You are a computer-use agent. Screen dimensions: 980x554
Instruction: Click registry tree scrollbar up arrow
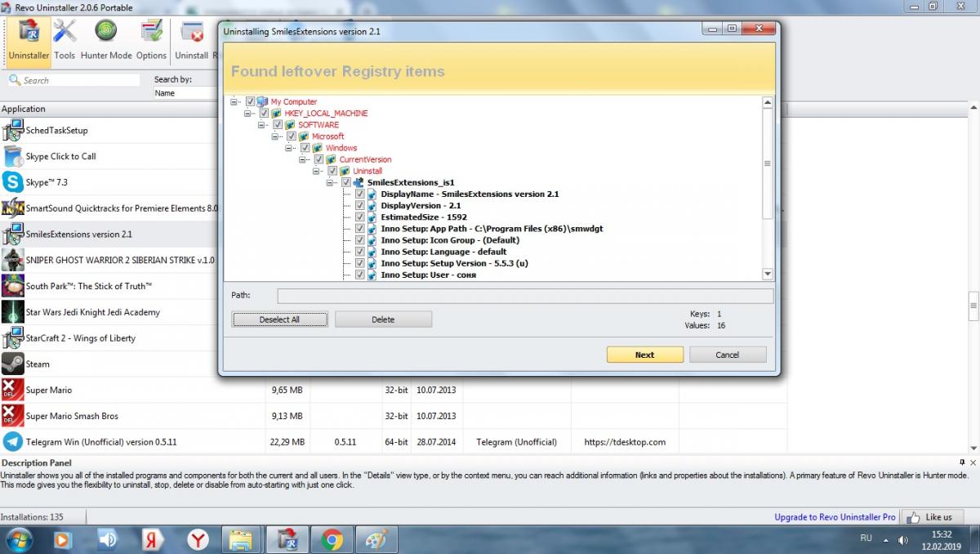pyautogui.click(x=767, y=103)
